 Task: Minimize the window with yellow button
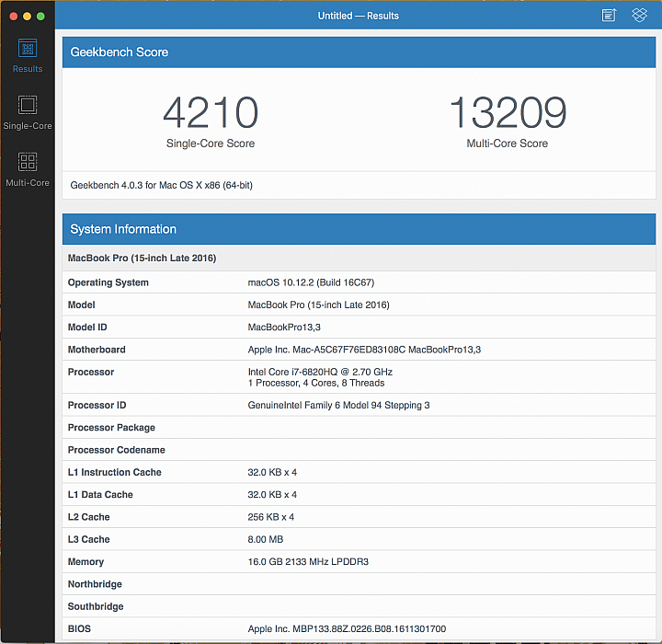[27, 16]
